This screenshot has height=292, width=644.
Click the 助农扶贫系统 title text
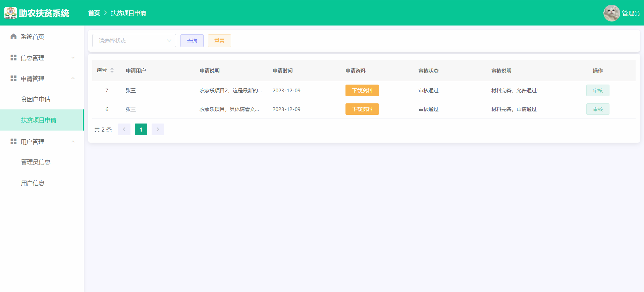(44, 13)
